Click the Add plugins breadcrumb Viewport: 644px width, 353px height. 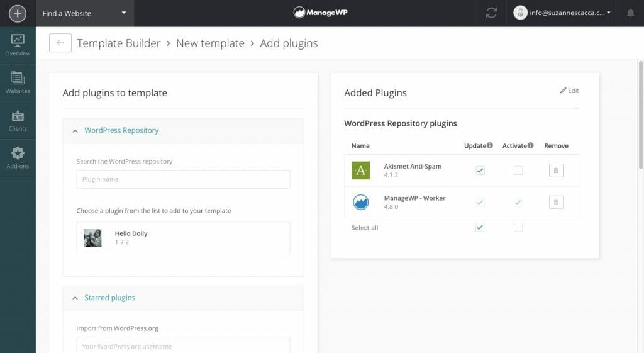(x=289, y=43)
